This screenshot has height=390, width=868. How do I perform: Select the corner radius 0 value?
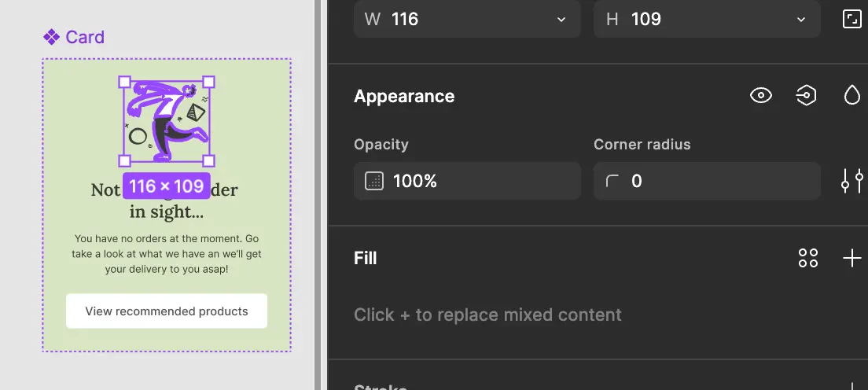tap(637, 181)
